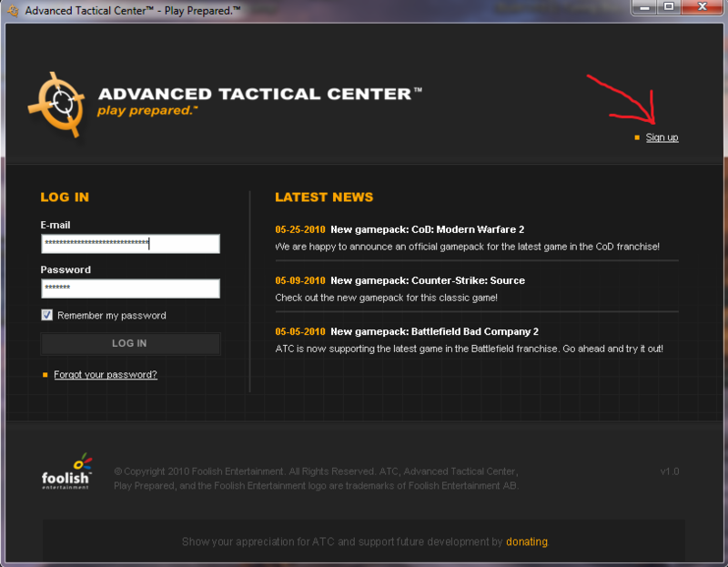
Task: Click the title bar application icon
Action: 13,9
